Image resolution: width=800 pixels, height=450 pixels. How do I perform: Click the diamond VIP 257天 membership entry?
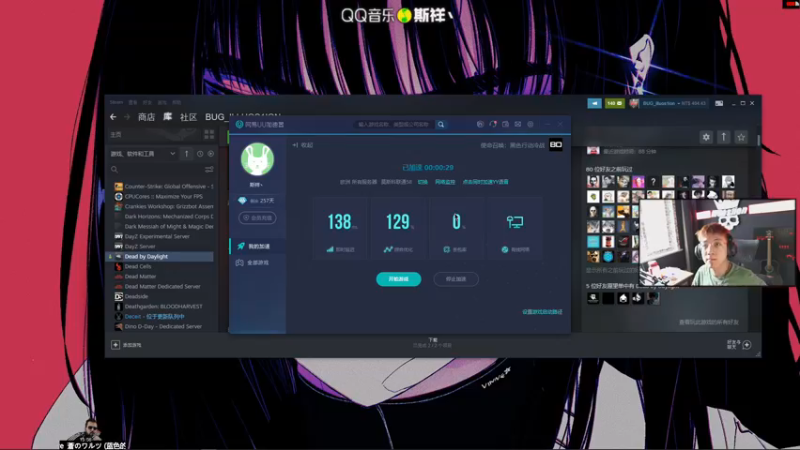tap(257, 201)
